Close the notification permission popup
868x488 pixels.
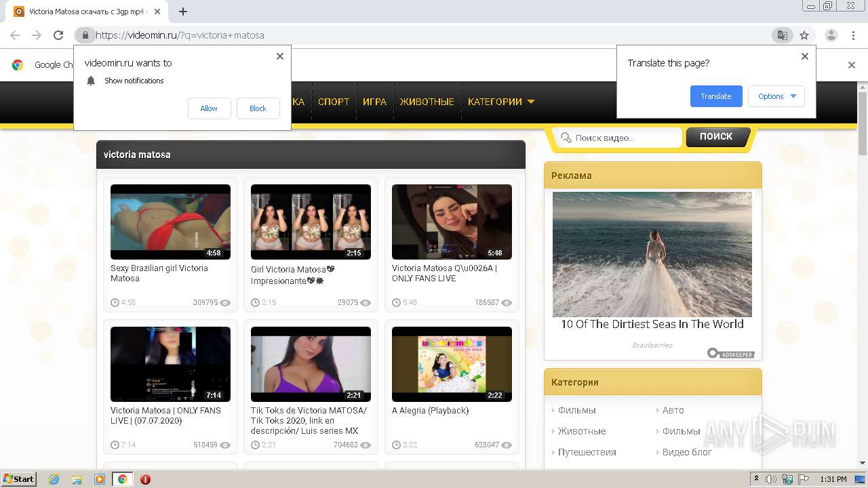click(280, 56)
